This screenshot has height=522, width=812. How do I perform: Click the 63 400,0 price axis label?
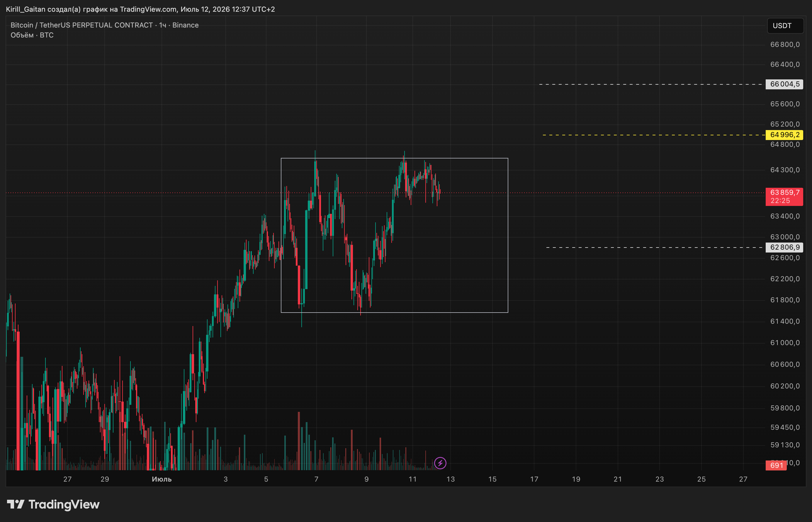(x=785, y=216)
